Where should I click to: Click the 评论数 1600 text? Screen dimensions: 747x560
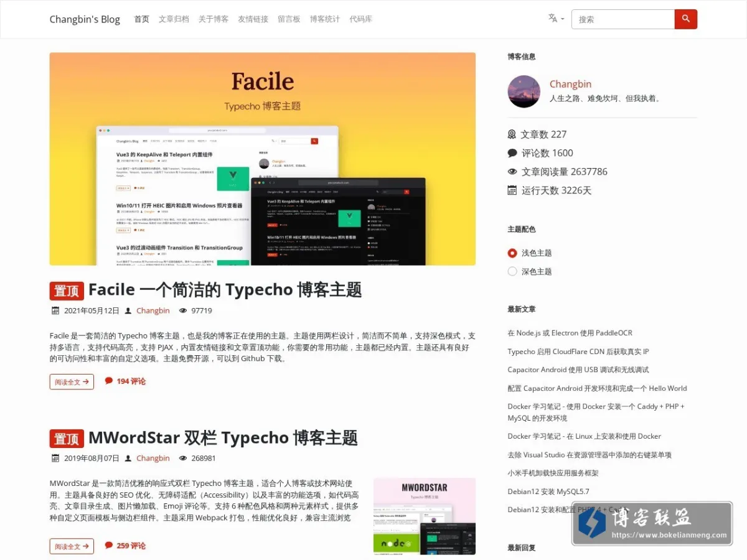[x=547, y=153]
